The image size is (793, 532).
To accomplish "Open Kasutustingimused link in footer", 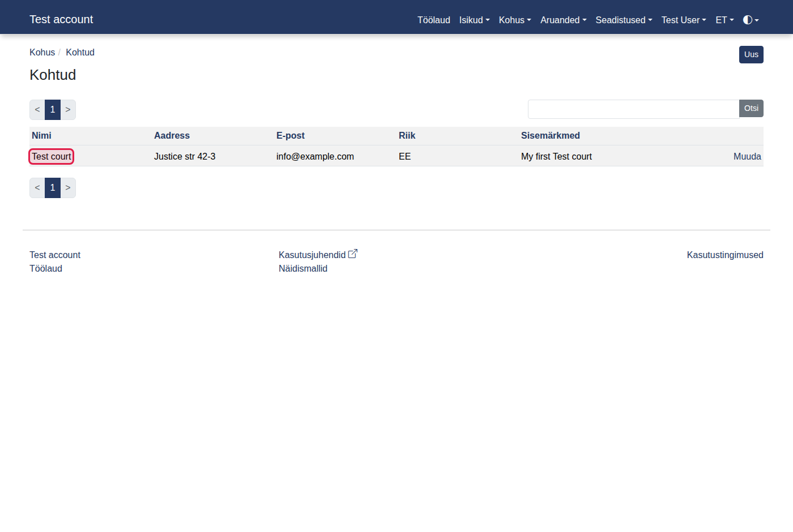I will click(x=725, y=255).
